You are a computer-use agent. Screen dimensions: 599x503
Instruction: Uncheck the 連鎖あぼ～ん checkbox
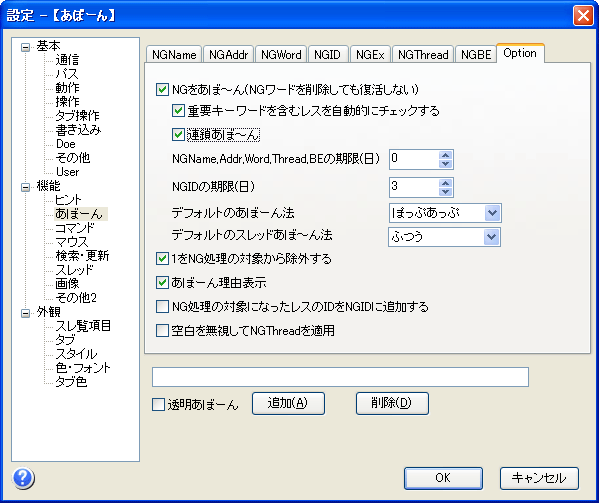pos(178,134)
